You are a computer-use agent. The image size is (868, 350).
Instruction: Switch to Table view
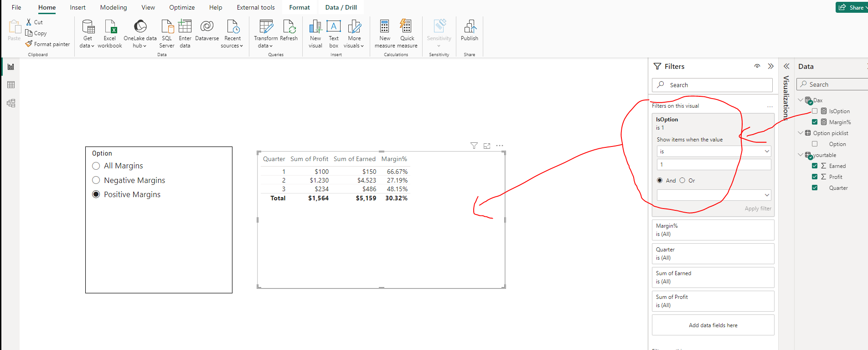(x=11, y=85)
